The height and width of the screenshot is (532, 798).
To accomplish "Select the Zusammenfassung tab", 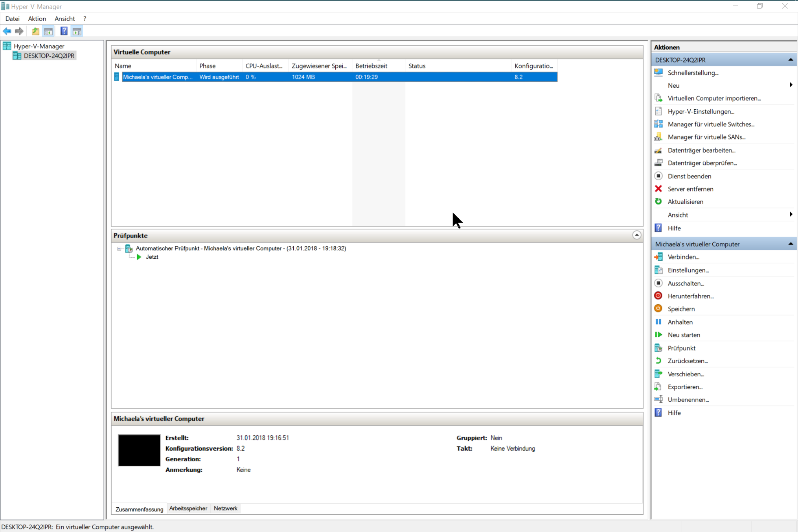I will [139, 509].
